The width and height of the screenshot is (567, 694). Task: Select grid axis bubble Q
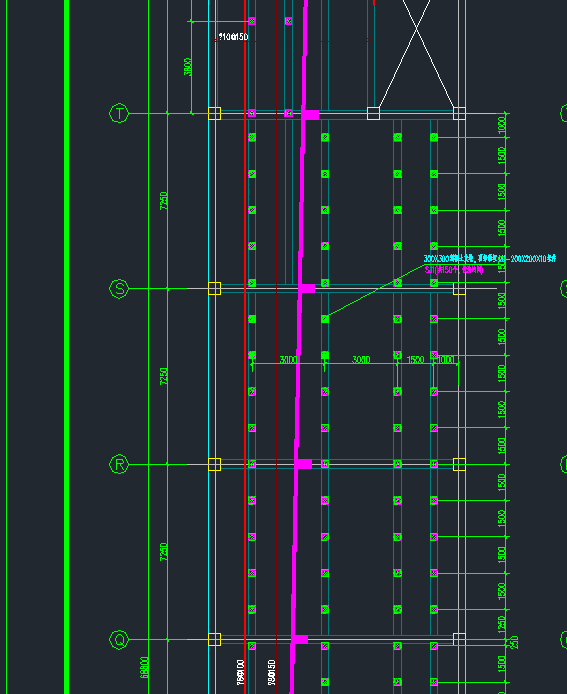click(119, 640)
